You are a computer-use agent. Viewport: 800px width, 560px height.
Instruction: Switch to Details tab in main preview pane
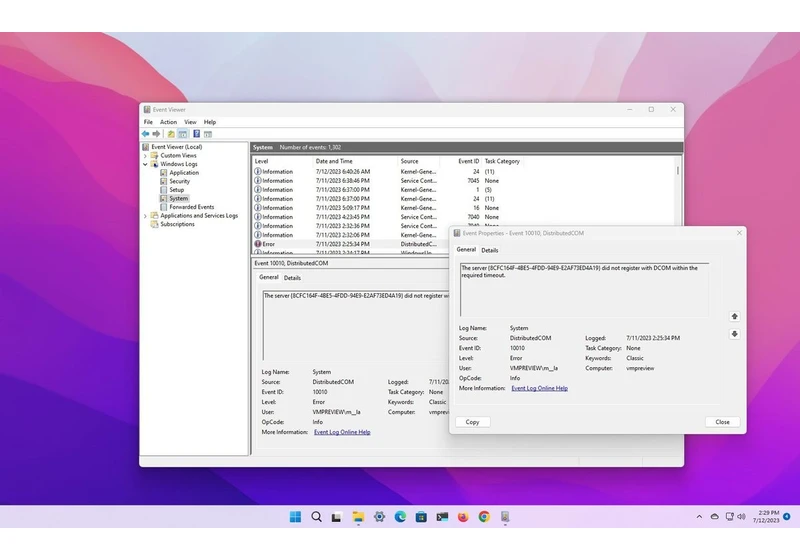click(x=292, y=278)
